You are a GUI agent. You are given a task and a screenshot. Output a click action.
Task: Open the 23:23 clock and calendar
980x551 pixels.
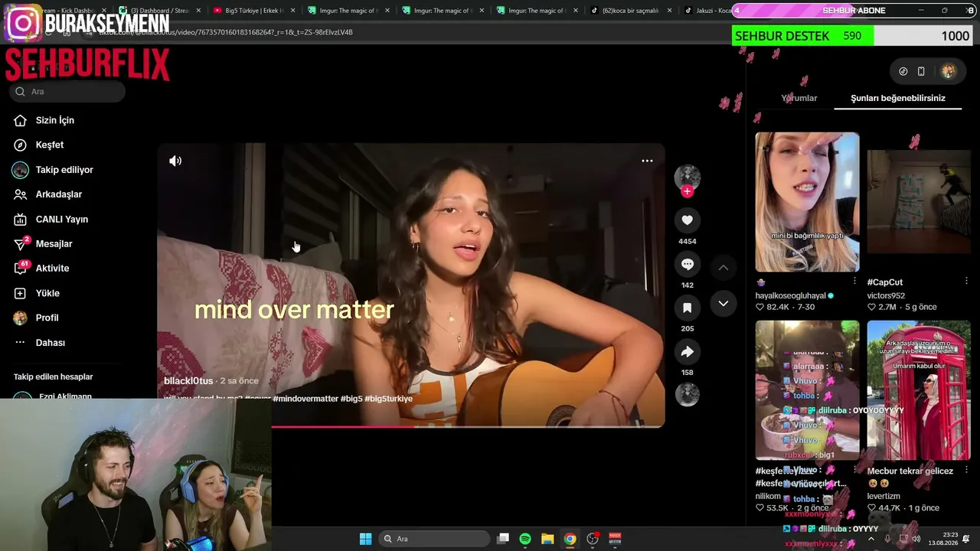click(942, 539)
